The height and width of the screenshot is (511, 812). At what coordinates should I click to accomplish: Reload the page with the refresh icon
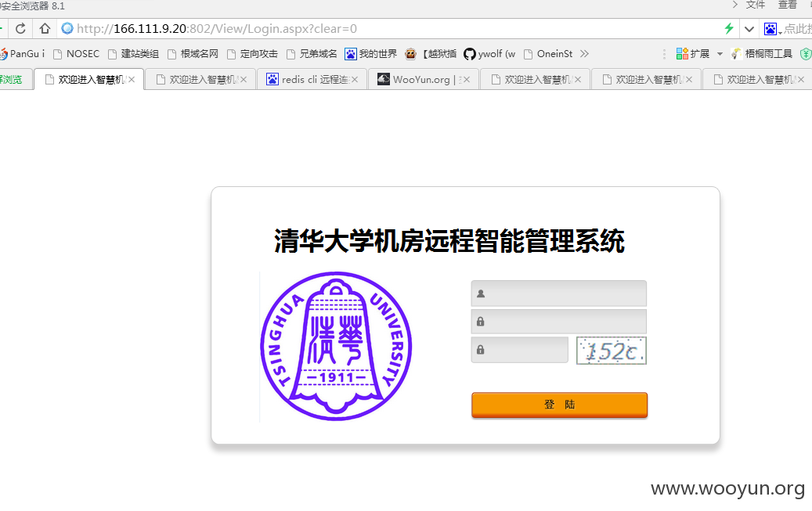click(20, 28)
